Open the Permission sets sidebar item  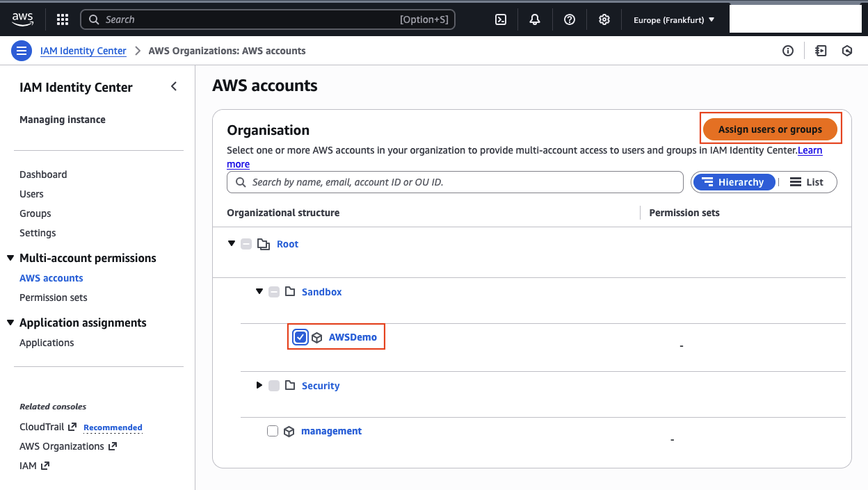(x=53, y=297)
